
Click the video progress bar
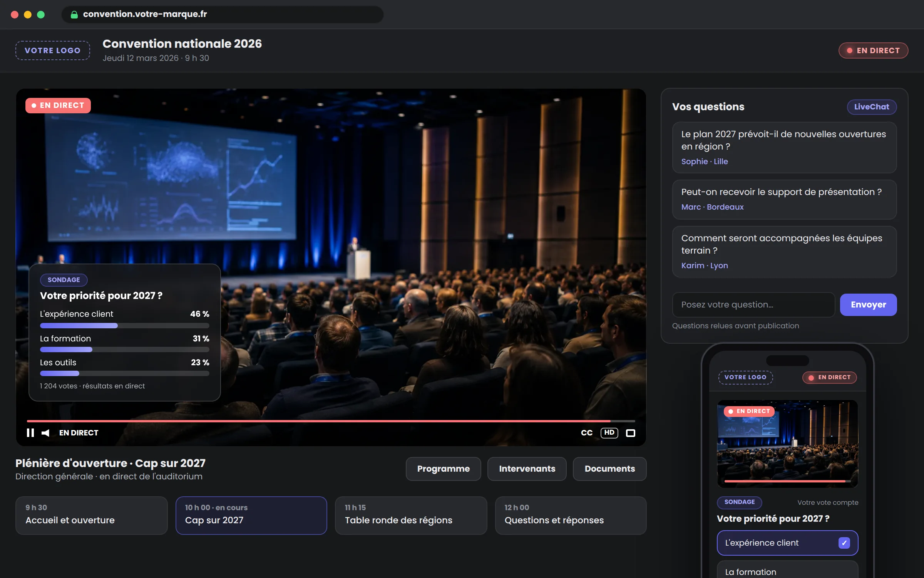point(331,421)
